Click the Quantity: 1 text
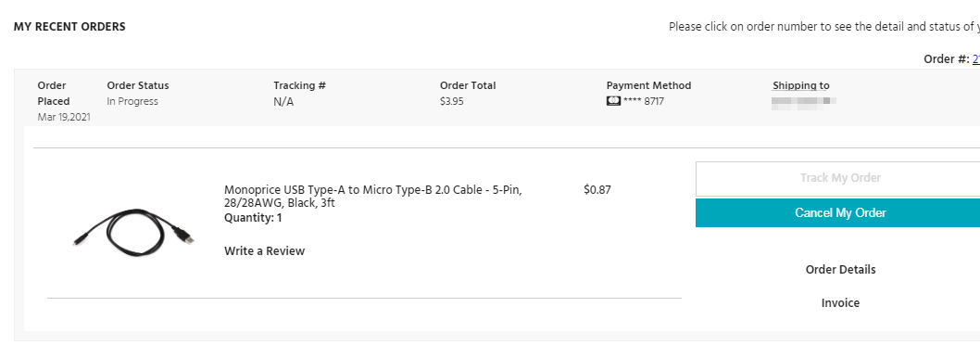The width and height of the screenshot is (980, 345). click(253, 218)
